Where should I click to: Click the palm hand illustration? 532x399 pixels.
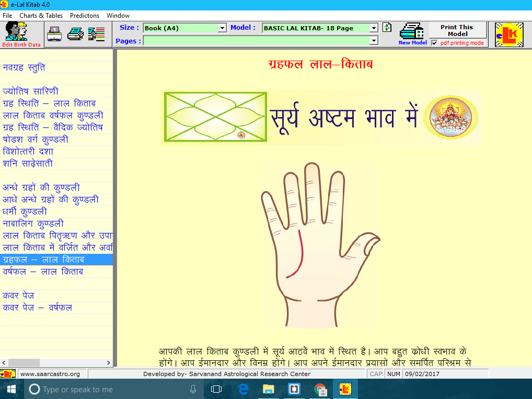[x=320, y=245]
